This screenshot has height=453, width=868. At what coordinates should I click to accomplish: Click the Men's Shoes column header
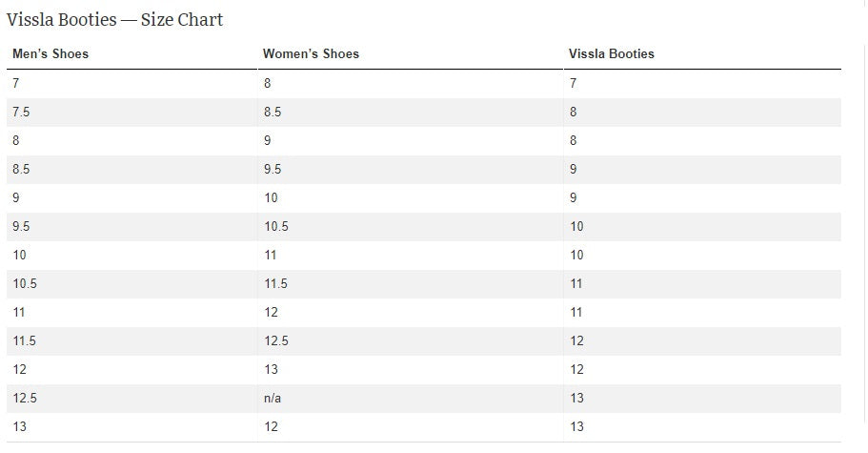coord(50,54)
